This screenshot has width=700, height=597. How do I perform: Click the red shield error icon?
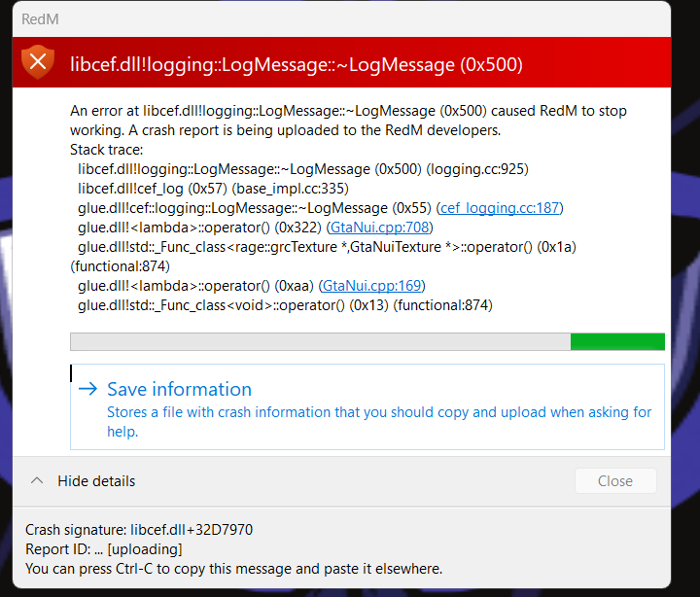[x=38, y=64]
